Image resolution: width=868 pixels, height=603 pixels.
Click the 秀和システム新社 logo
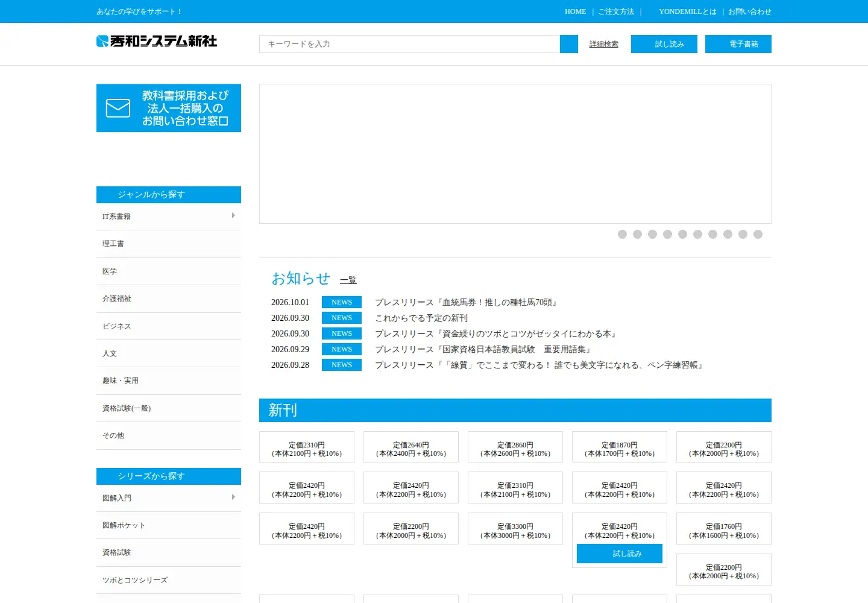(x=157, y=41)
